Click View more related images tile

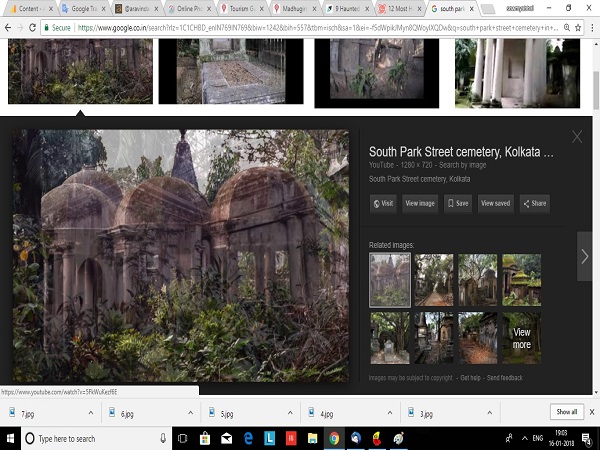[x=522, y=338]
